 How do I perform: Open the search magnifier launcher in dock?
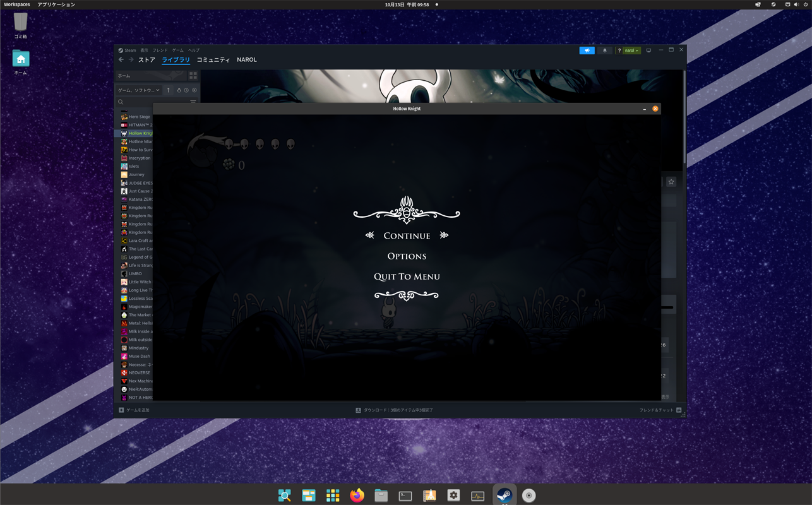pos(284,496)
